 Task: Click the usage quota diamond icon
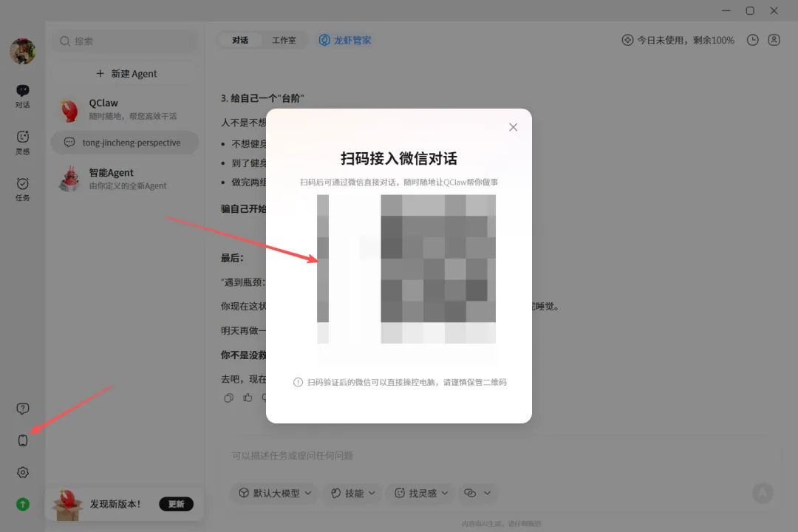(x=627, y=40)
